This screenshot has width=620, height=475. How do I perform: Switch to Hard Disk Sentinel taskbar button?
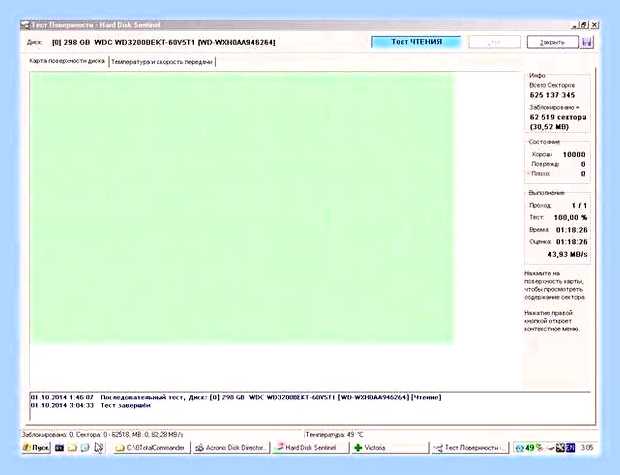(x=311, y=448)
